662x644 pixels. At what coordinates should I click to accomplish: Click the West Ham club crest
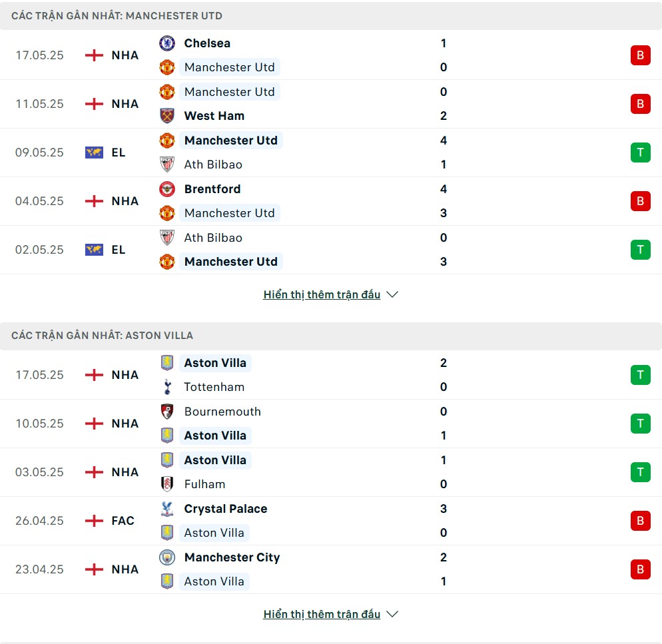click(x=167, y=116)
